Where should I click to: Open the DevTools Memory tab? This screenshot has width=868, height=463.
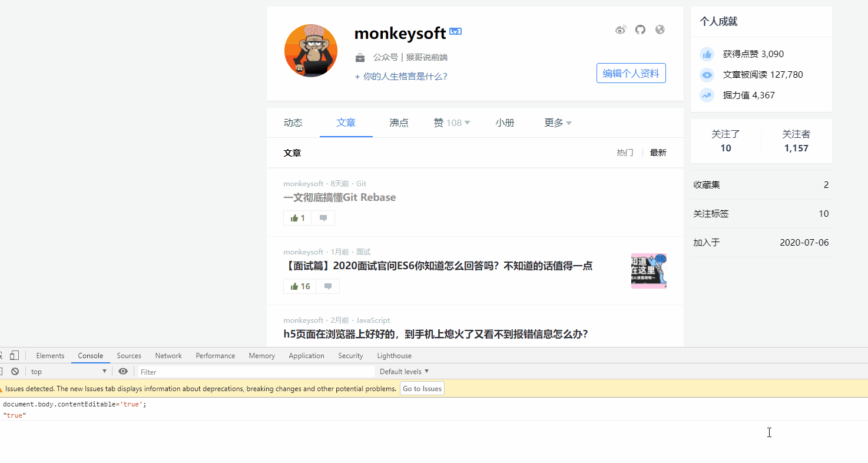coord(262,356)
